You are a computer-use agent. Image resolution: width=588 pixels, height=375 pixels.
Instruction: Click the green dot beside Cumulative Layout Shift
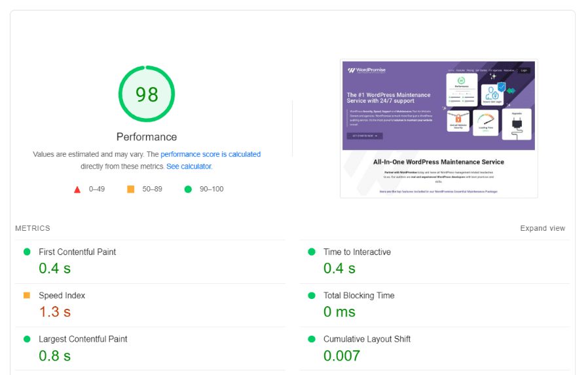tap(312, 339)
